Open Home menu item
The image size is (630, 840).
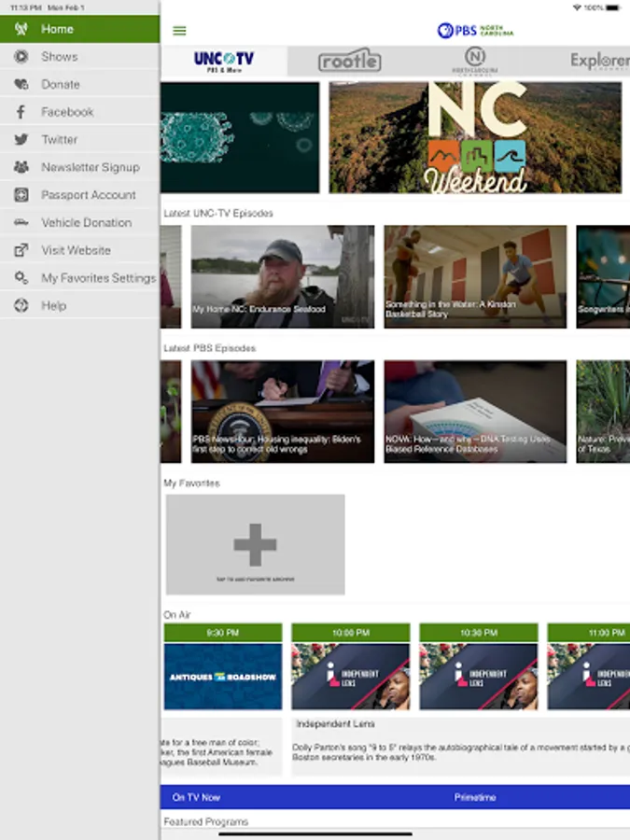[x=80, y=29]
